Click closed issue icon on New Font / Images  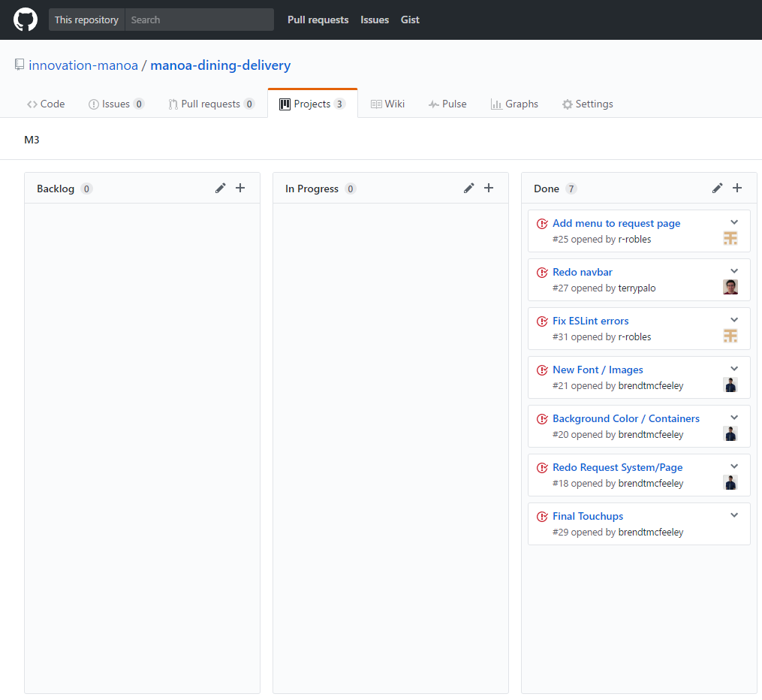tap(542, 370)
